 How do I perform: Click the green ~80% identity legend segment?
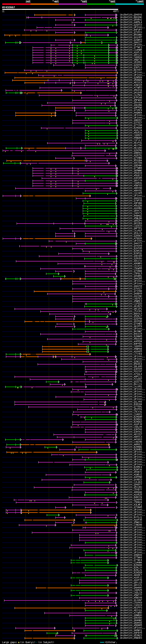(x=101, y=4)
